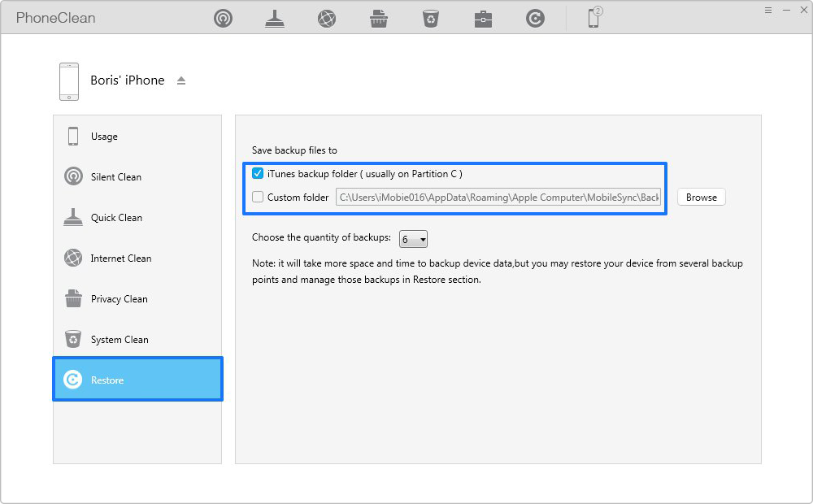
Task: Open the Toolbox briefcase icon in toolbar
Action: pyautogui.click(x=483, y=19)
